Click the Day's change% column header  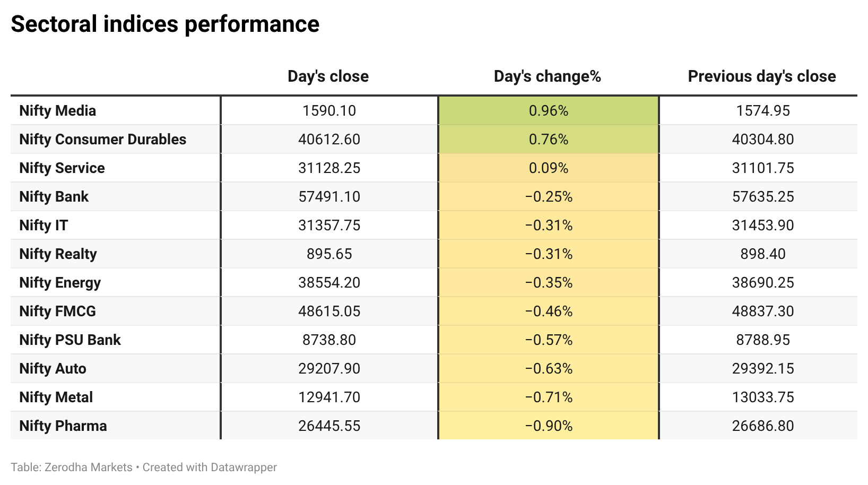point(548,76)
